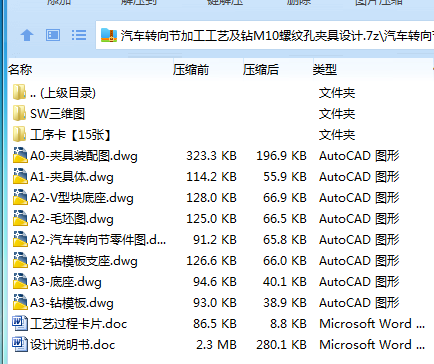Image resolution: width=434 pixels, height=364 pixels.
Task: Select the SW三维图 folder name
Action: tap(57, 114)
